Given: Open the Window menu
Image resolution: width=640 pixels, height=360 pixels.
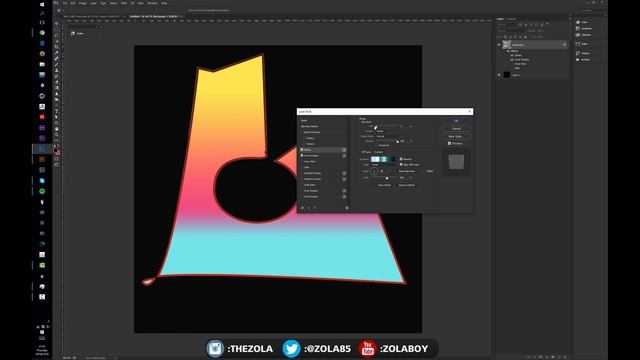Looking at the screenshot, I should click(153, 3).
